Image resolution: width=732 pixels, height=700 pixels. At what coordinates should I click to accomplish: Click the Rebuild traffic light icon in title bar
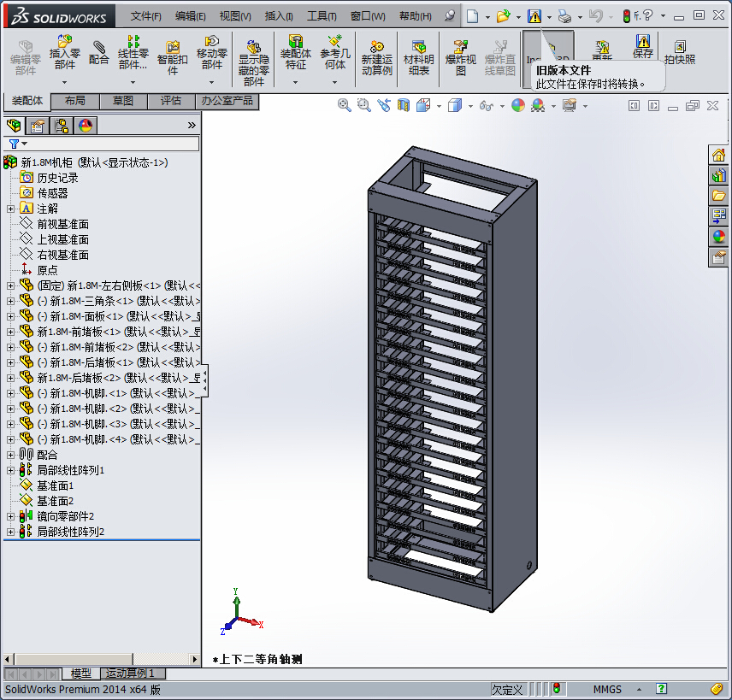pyautogui.click(x=627, y=16)
